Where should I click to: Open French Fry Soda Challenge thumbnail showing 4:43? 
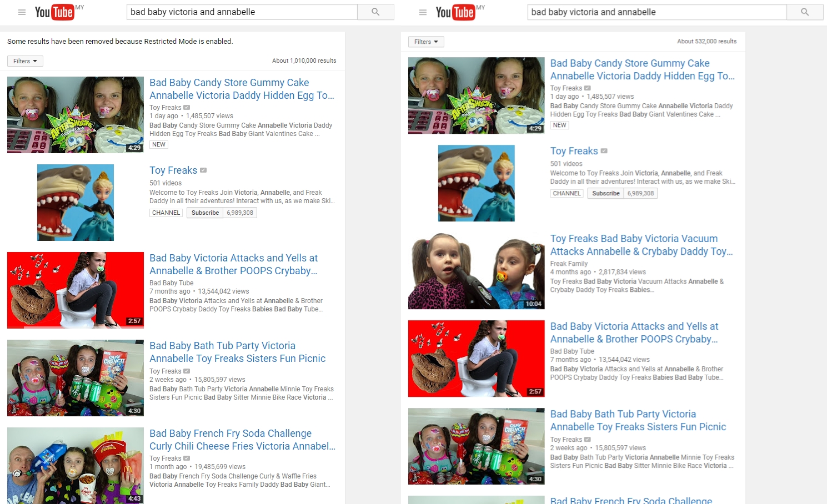coord(76,465)
